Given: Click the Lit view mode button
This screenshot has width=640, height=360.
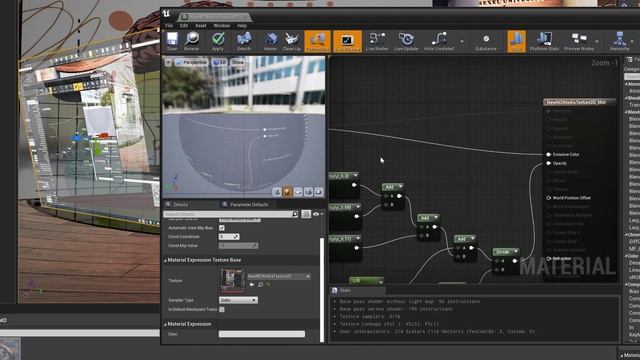Looking at the screenshot, I should click(220, 62).
